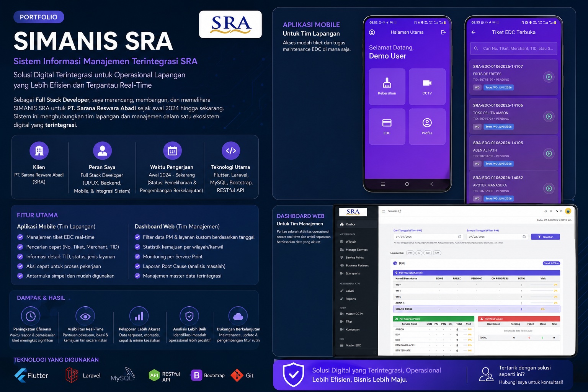The height and width of the screenshot is (392, 588).
Task: Click the calendar icon above Waktu Pengerjaan
Action: pos(173,151)
